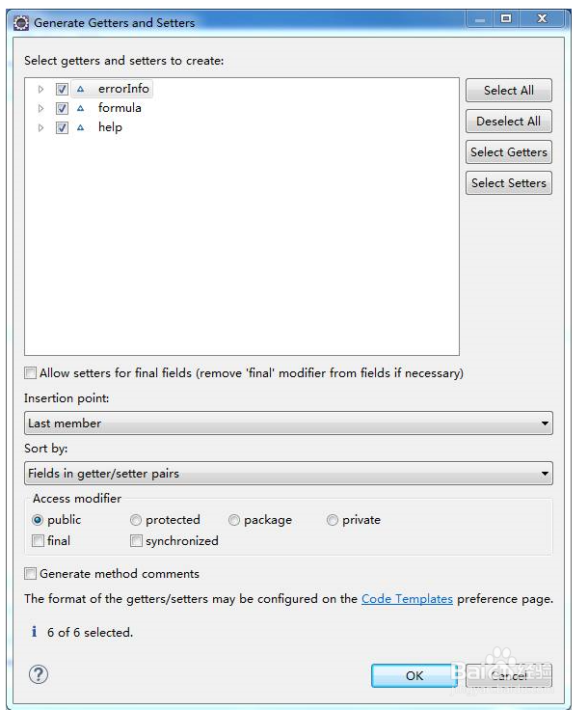
Task: Select the private access modifier
Action: click(x=333, y=520)
